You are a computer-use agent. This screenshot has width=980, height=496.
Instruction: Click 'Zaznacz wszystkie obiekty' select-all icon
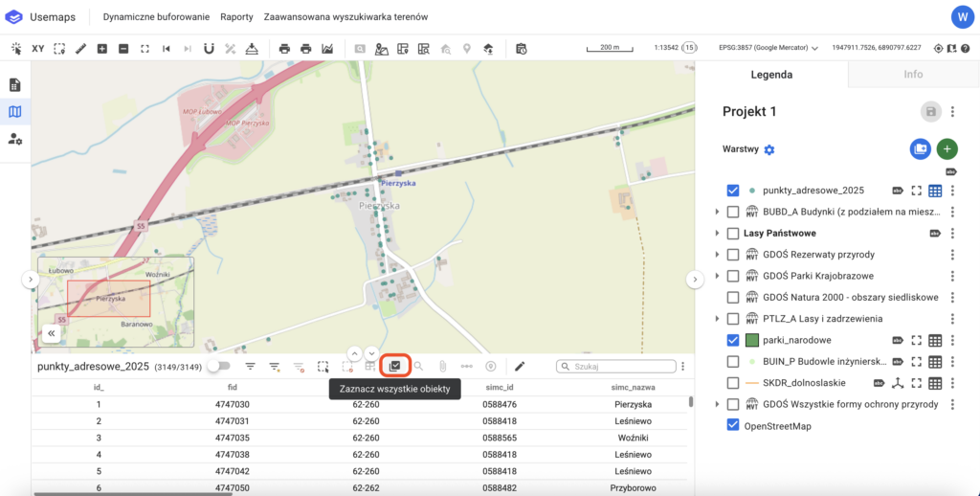pyautogui.click(x=394, y=366)
